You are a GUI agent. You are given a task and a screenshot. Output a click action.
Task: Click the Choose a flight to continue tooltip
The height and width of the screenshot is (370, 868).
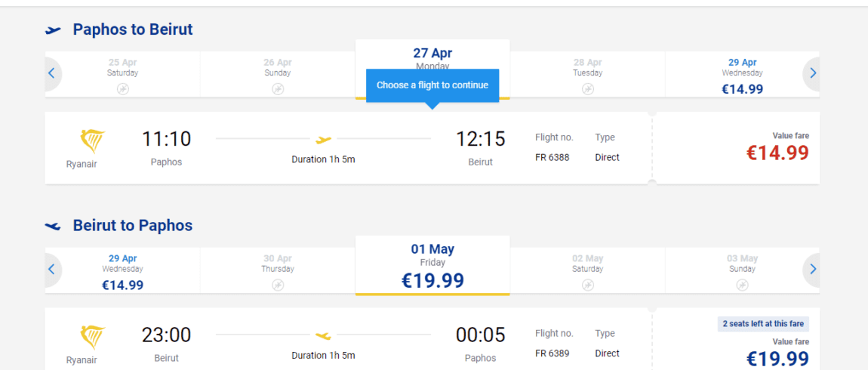pos(432,86)
